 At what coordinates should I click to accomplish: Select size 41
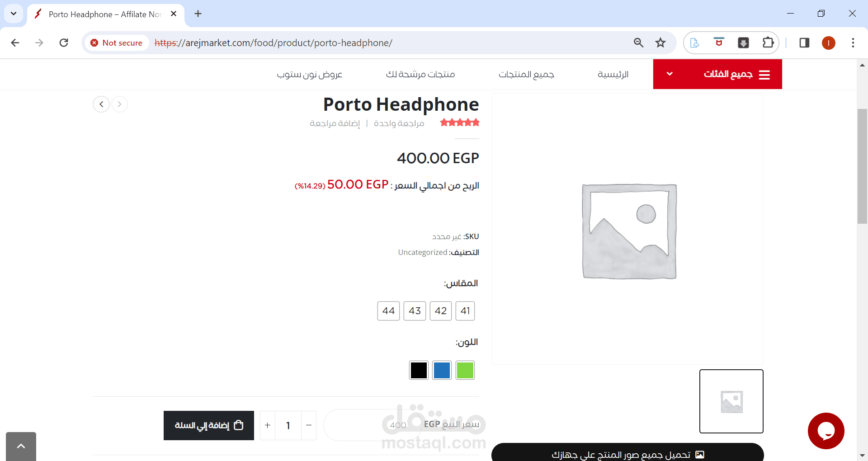[465, 311]
